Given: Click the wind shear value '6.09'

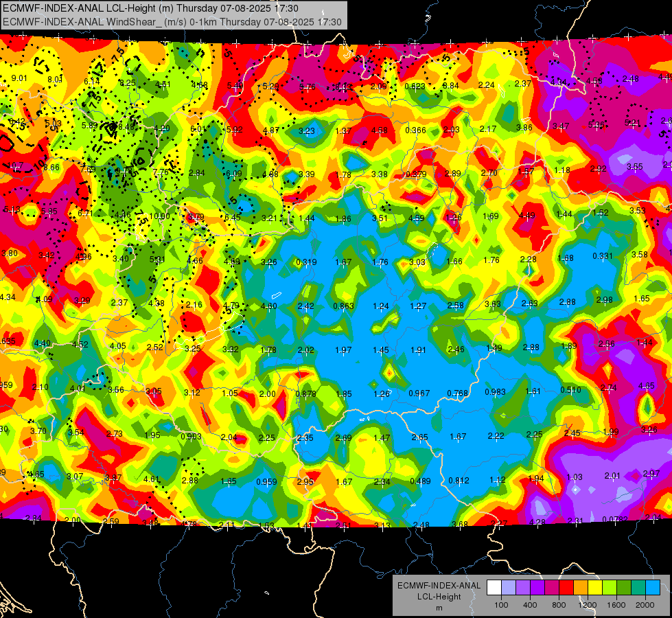Looking at the screenshot, I should (x=233, y=173).
